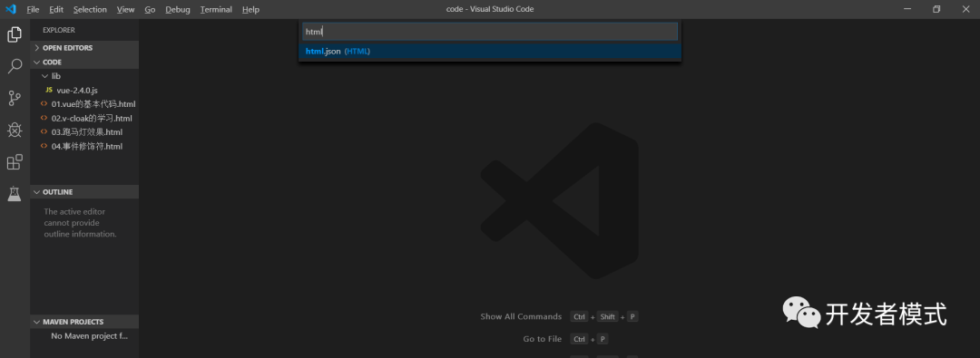The image size is (980, 358).
Task: Click the No Maven project f... text
Action: [x=89, y=336]
